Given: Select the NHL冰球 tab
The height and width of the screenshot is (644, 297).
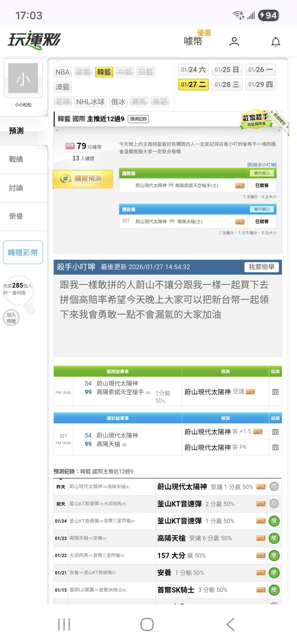Looking at the screenshot, I should [x=90, y=102].
